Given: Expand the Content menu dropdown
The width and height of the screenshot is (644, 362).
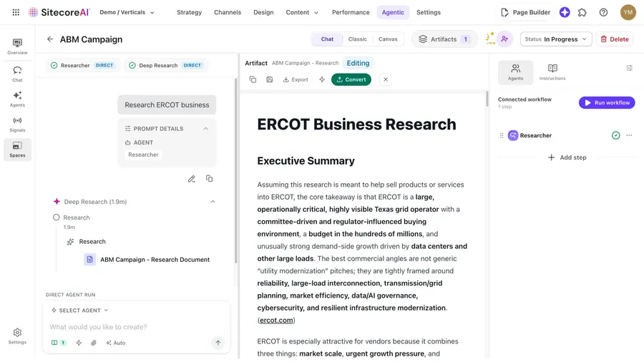Looking at the screenshot, I should (302, 12).
